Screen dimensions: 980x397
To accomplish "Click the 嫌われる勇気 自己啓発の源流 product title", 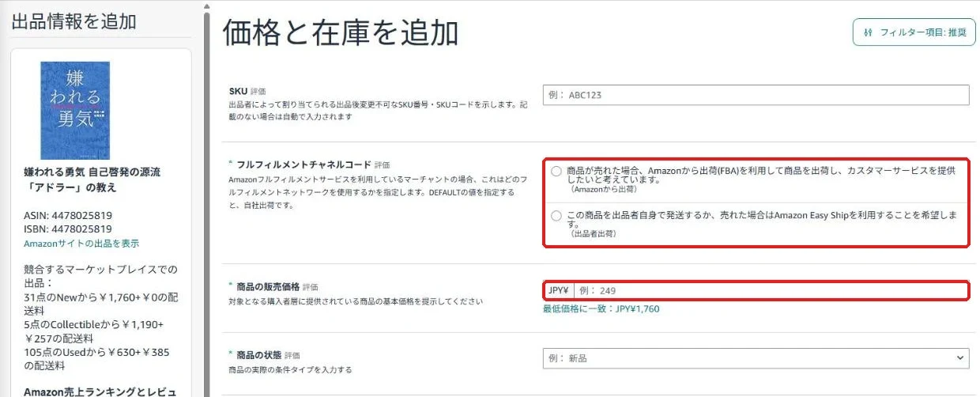I will coord(92,180).
